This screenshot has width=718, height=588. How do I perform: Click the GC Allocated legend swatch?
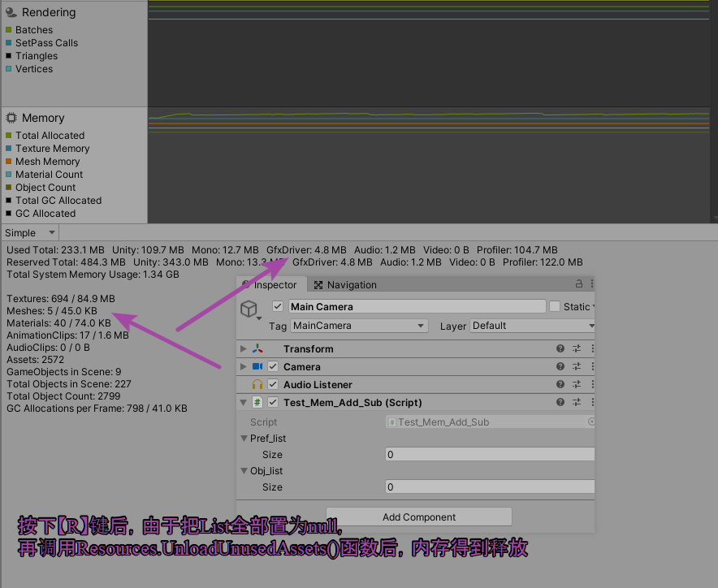click(7, 213)
